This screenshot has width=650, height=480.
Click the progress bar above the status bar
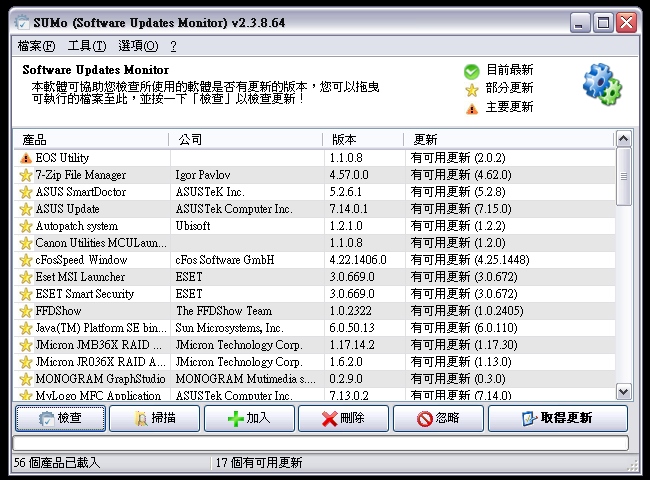pyautogui.click(x=321, y=443)
